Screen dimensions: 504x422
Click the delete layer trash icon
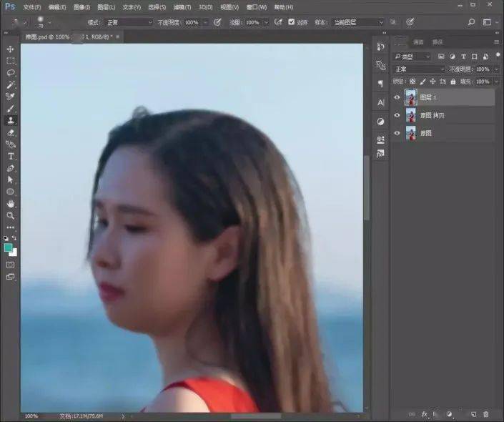486,414
